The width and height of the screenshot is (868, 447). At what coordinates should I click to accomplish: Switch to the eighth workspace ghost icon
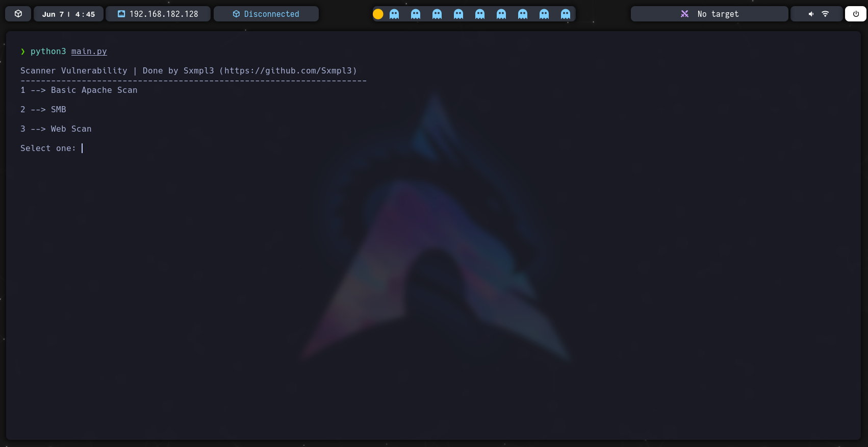523,14
